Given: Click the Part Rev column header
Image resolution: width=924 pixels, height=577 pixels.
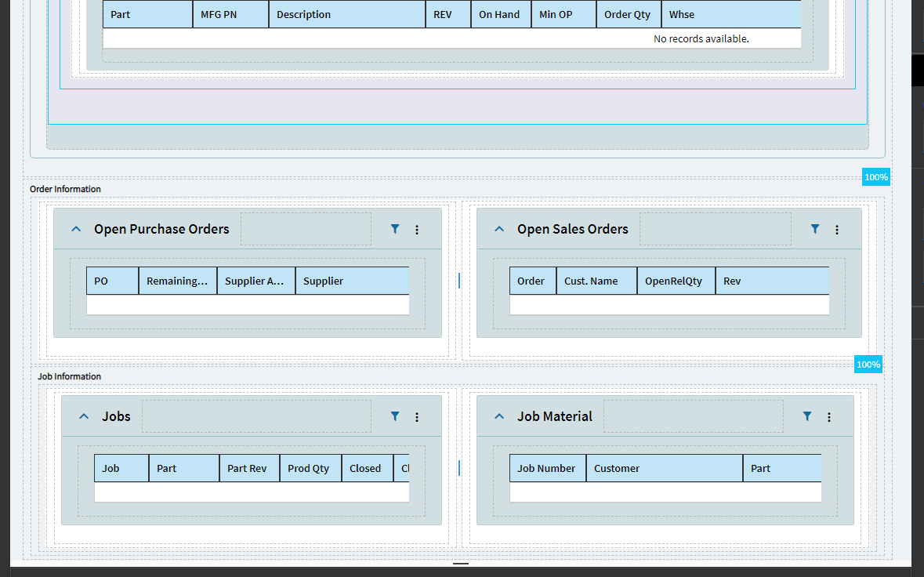Looking at the screenshot, I should coord(250,469).
